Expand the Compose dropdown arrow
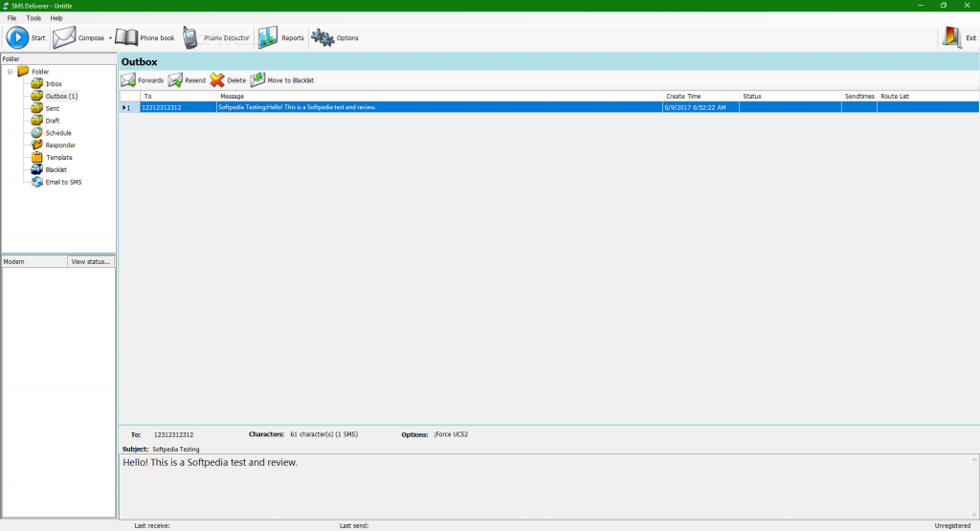Screen dimensions: 980x531 point(110,39)
